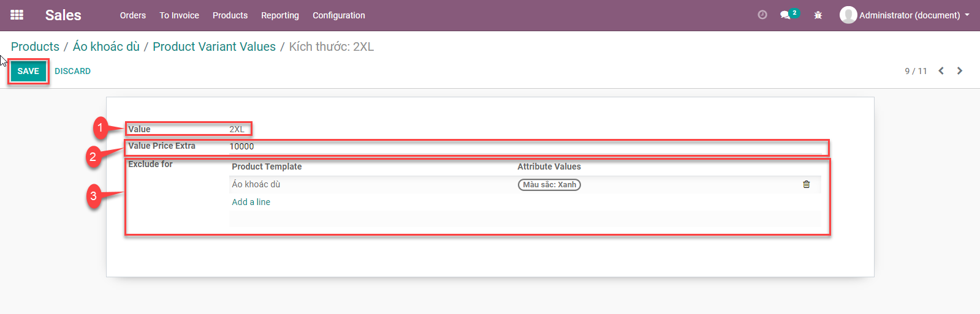
Task: Click the debug bug icon
Action: tap(818, 15)
